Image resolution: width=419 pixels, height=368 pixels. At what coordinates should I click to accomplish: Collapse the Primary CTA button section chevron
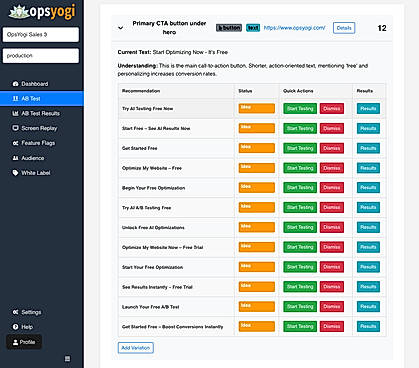(x=121, y=28)
